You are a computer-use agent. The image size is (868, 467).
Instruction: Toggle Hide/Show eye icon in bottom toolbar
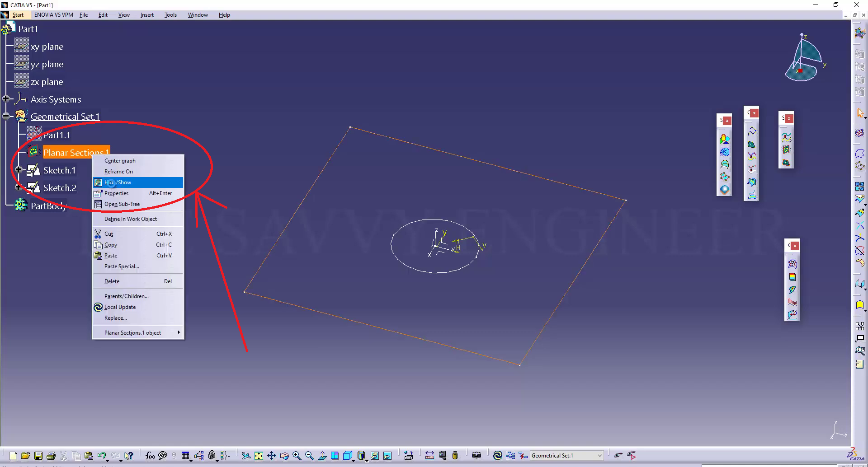point(375,456)
